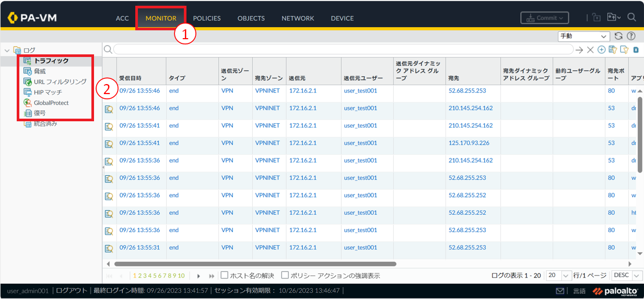
Task: Click the ログアウト link in the footer
Action: (x=72, y=291)
